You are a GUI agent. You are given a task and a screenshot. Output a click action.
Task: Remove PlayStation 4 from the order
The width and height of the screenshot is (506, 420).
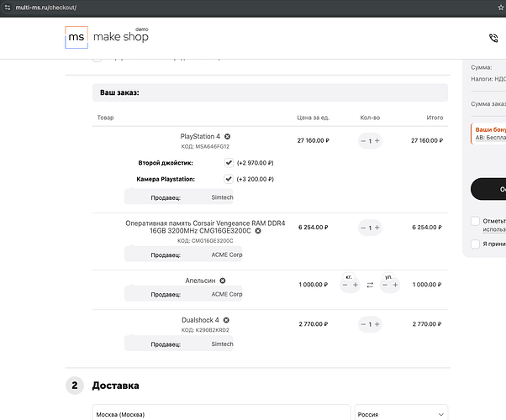pyautogui.click(x=227, y=136)
